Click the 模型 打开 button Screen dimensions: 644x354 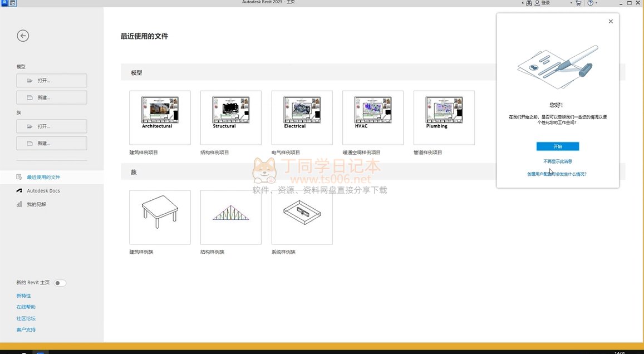(x=52, y=81)
